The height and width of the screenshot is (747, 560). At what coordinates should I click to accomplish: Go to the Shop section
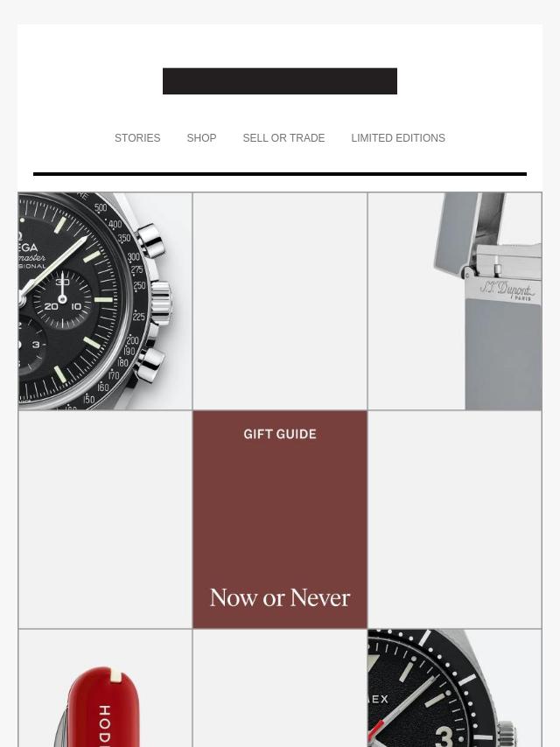(x=201, y=138)
